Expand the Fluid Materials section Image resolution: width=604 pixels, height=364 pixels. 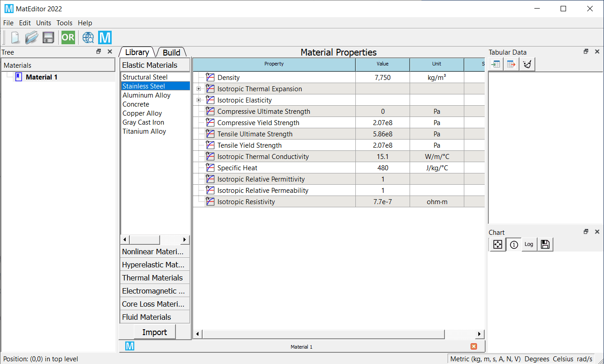(x=155, y=317)
